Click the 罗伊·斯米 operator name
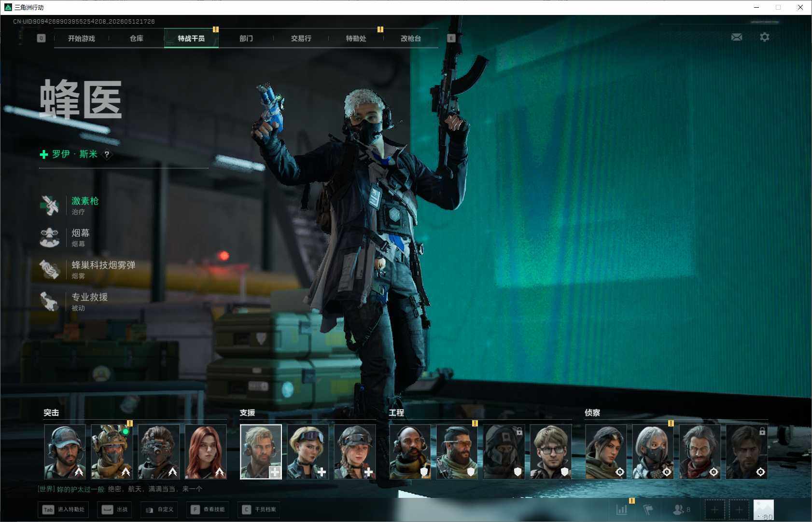The height and width of the screenshot is (522, 812). (x=75, y=154)
